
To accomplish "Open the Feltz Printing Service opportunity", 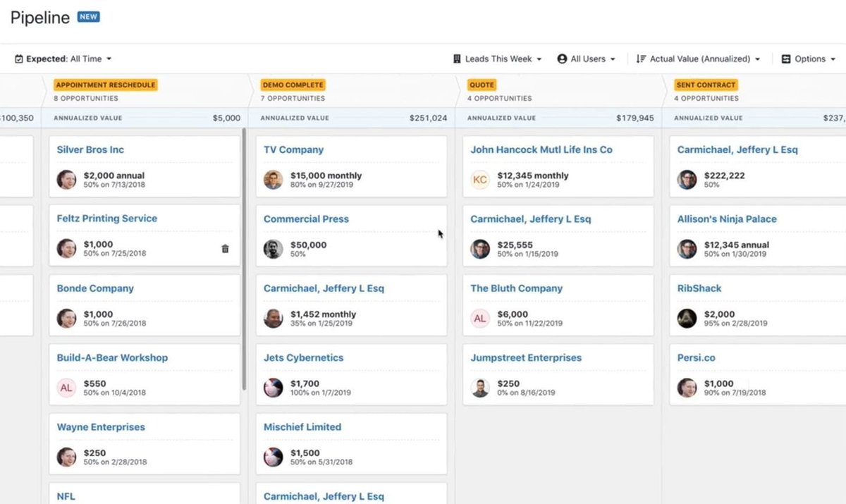I will click(x=107, y=219).
